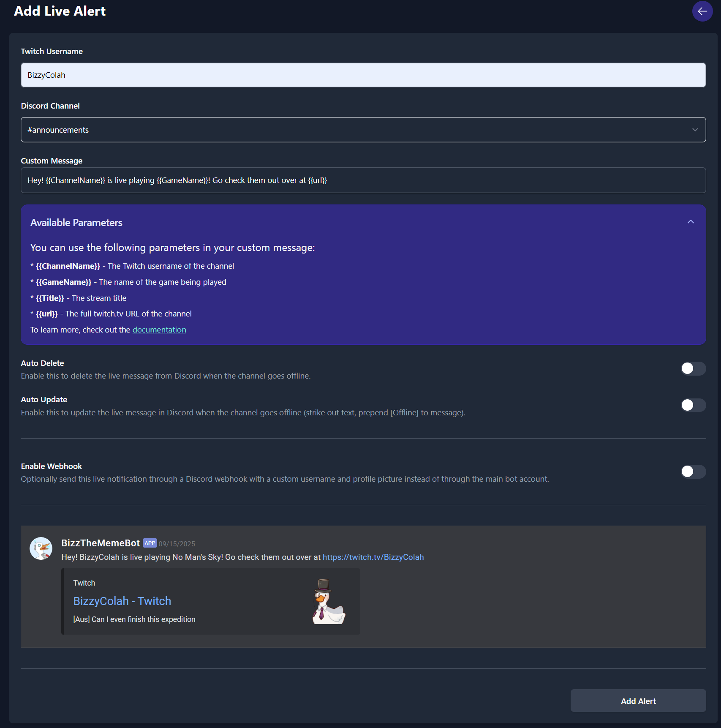Enable the Auto Delete toggle
The width and height of the screenshot is (721, 728).
coord(693,368)
